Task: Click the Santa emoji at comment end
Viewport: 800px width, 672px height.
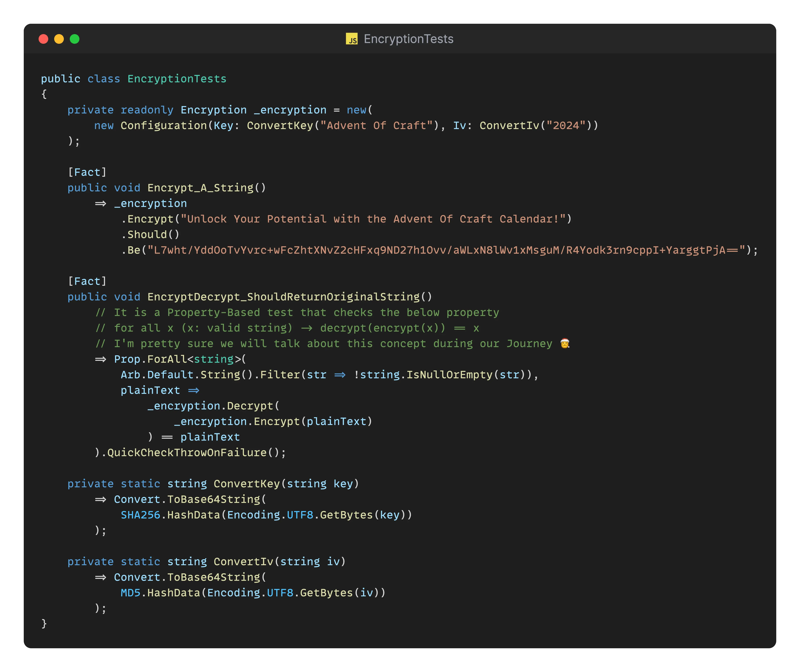Action: tap(565, 344)
